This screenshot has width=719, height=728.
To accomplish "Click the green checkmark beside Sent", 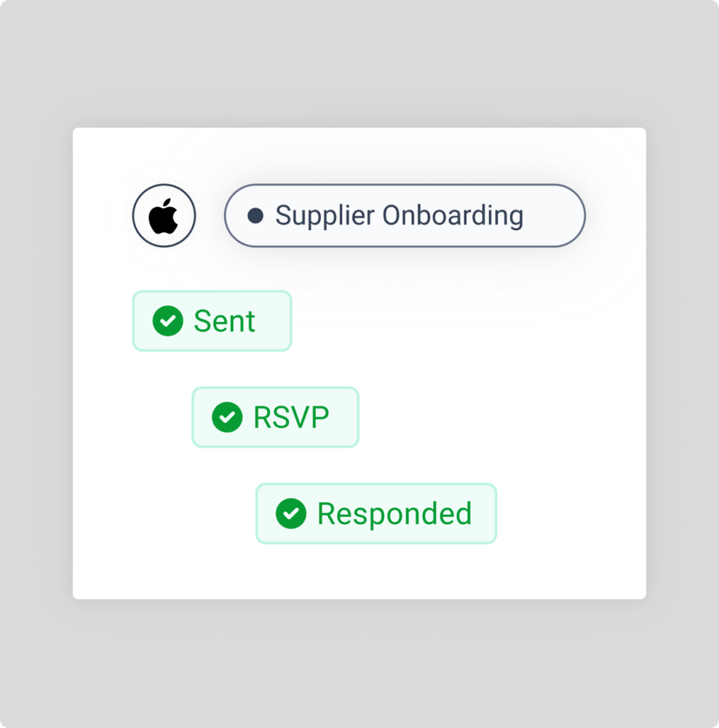I will [167, 321].
